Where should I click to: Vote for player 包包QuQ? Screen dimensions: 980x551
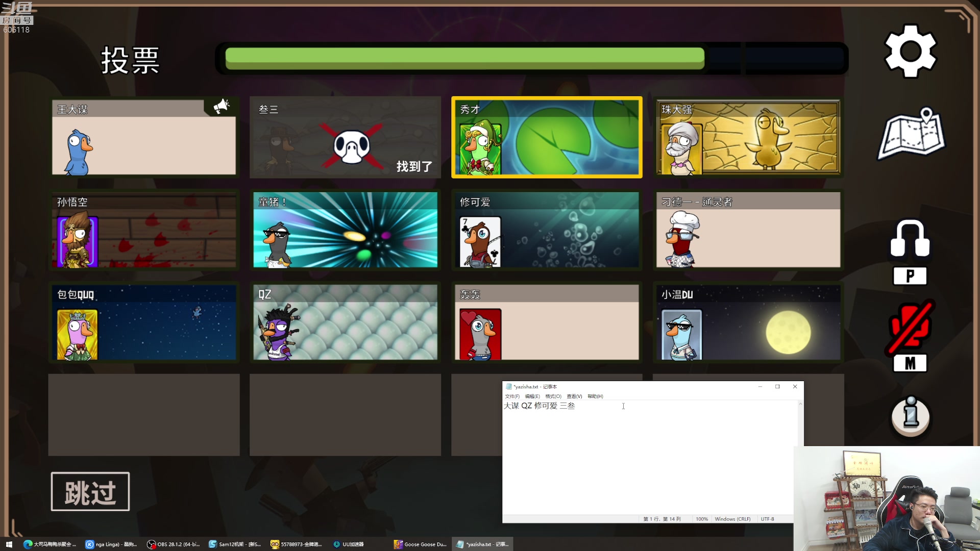coord(144,322)
